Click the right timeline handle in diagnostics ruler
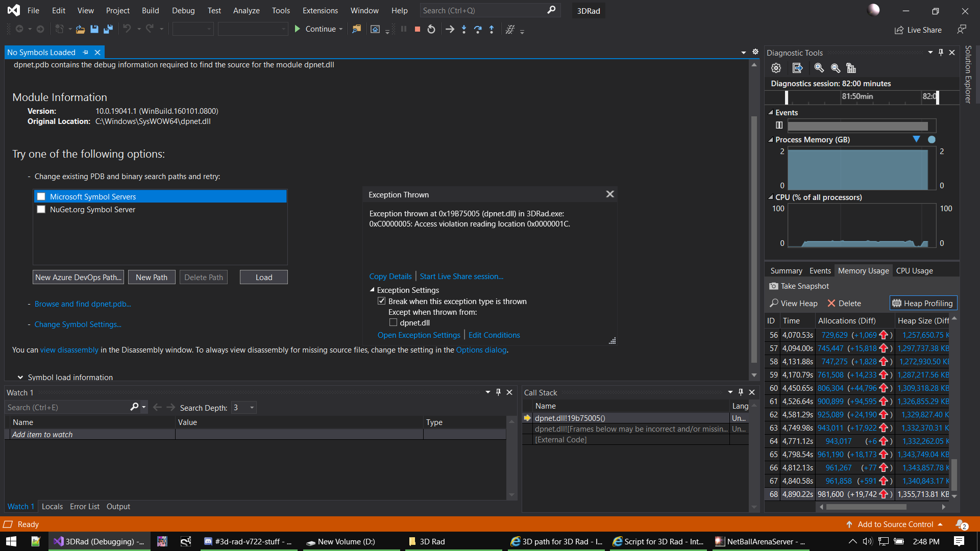This screenshot has width=980, height=551. 937,97
